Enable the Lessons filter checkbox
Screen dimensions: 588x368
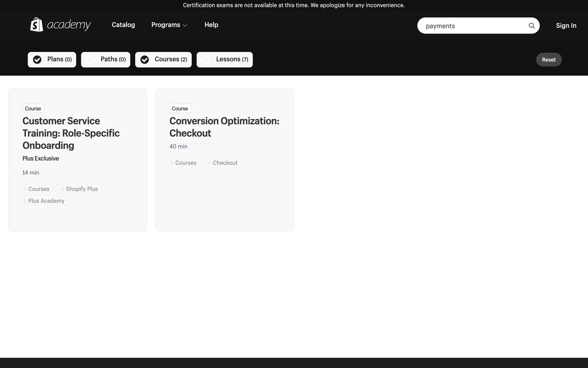coord(206,59)
